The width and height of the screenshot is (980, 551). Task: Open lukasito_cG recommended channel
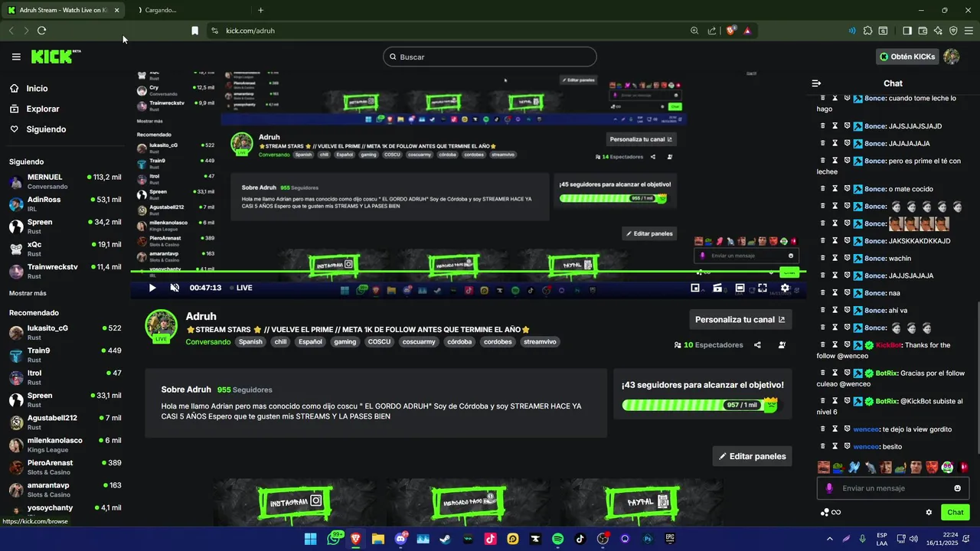click(65, 333)
